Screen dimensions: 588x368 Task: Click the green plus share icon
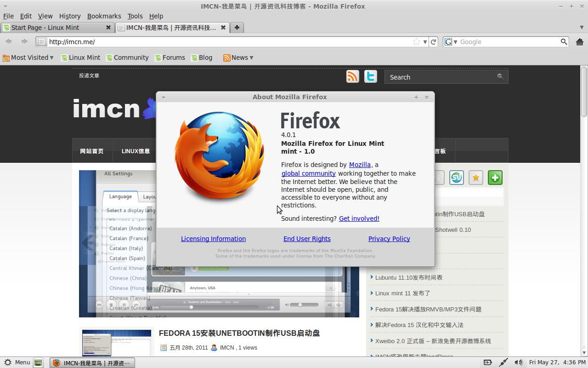point(495,178)
